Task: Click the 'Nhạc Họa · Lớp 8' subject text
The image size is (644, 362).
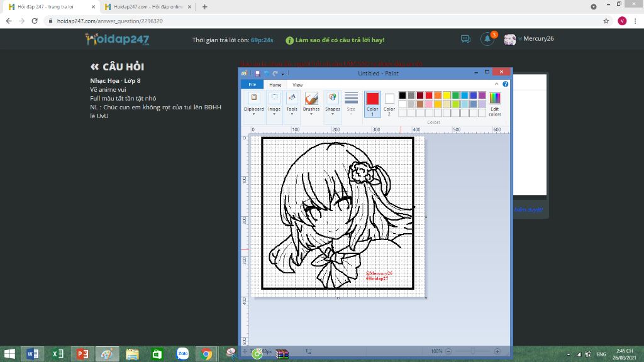Action: [x=116, y=81]
